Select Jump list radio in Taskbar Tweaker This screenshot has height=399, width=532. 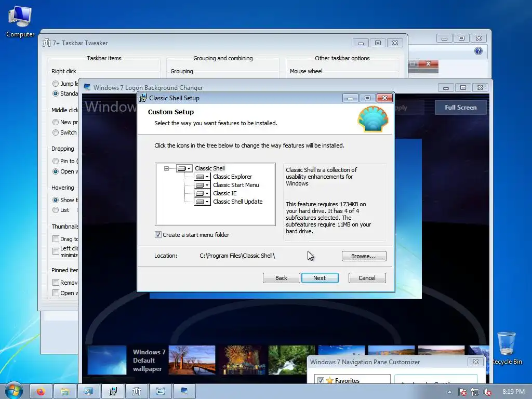click(55, 84)
